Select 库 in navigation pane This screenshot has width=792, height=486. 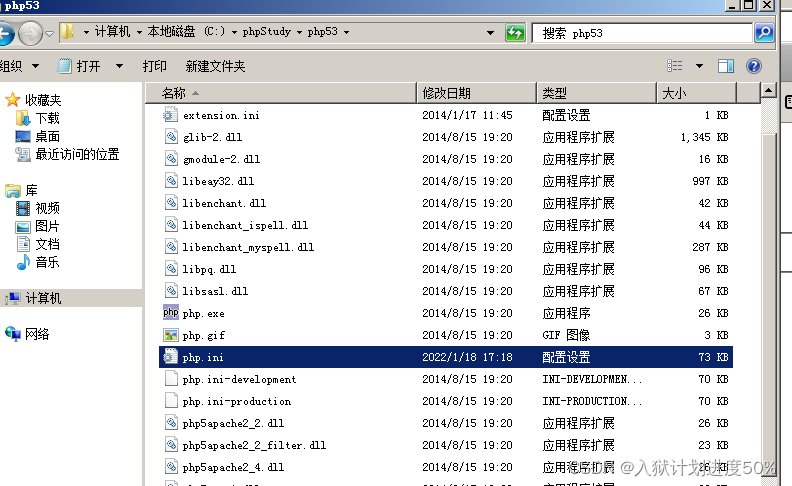(31, 190)
